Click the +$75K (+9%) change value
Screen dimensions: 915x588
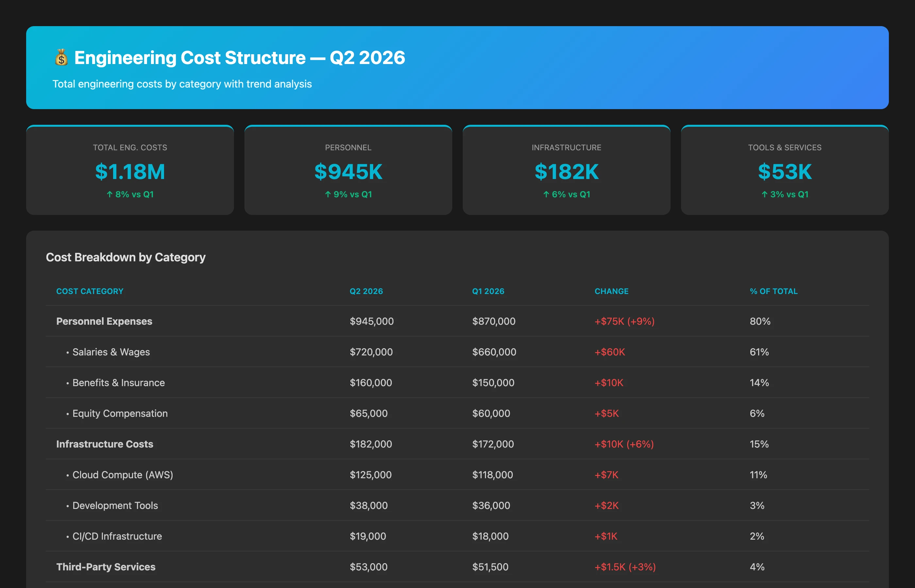624,321
